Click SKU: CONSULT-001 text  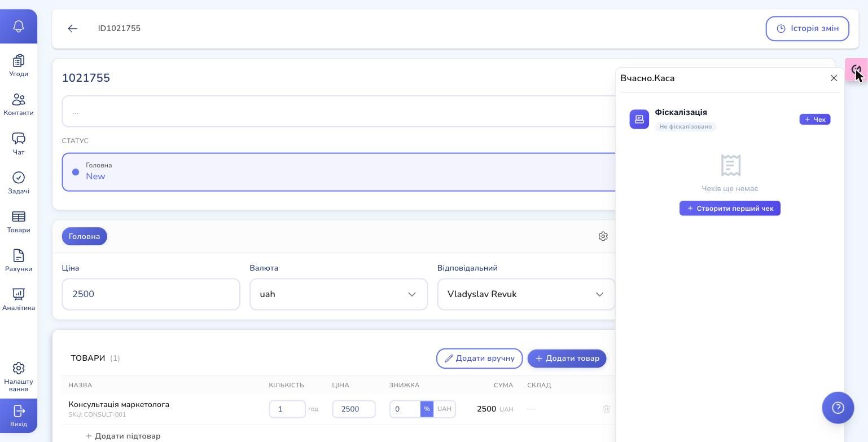(97, 414)
